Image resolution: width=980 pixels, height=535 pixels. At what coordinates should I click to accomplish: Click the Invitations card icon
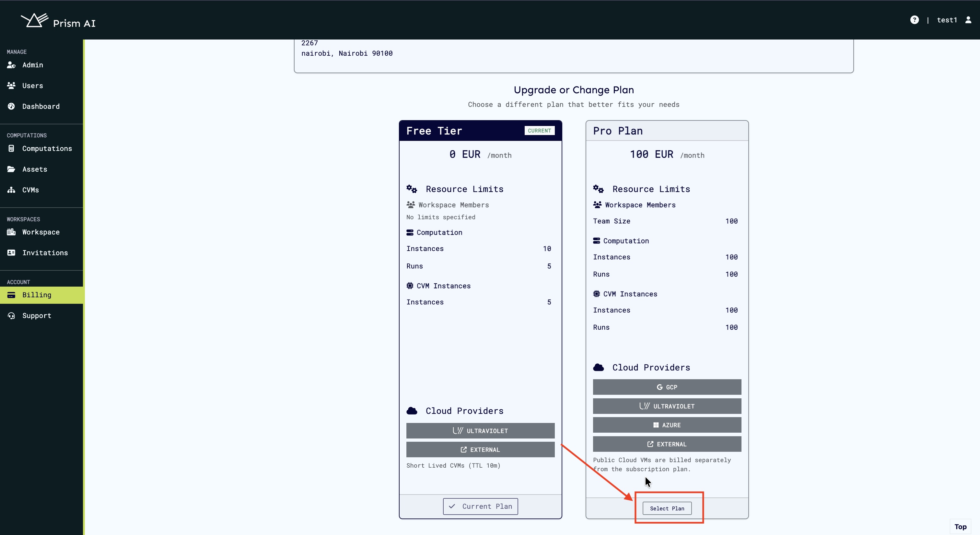point(11,253)
